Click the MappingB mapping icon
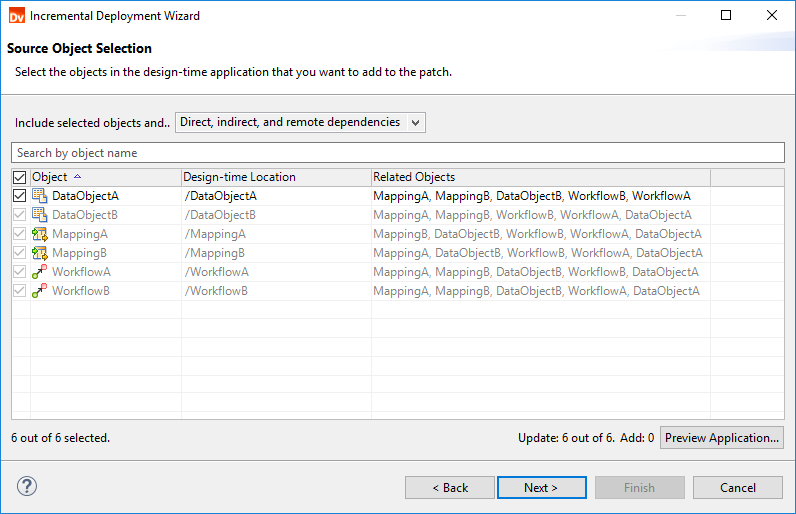This screenshot has width=796, height=514. (x=40, y=253)
